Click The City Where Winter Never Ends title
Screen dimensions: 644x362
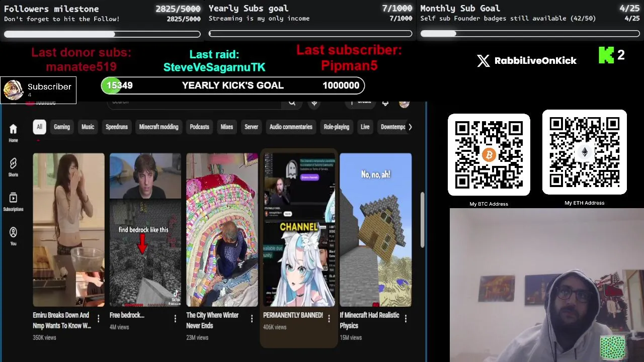click(x=212, y=320)
